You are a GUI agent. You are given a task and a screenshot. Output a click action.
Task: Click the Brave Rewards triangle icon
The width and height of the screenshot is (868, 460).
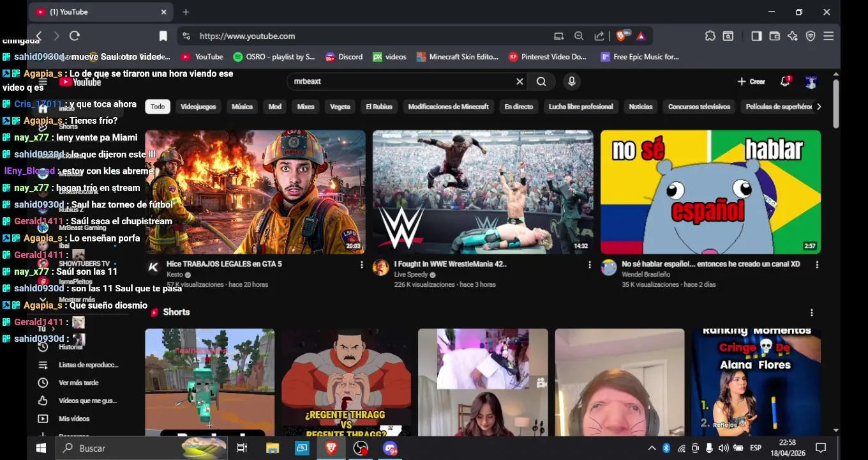tap(641, 36)
